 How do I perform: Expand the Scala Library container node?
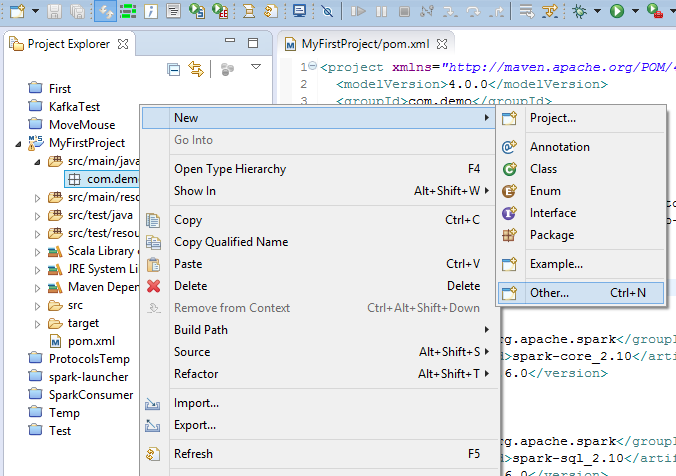37,252
